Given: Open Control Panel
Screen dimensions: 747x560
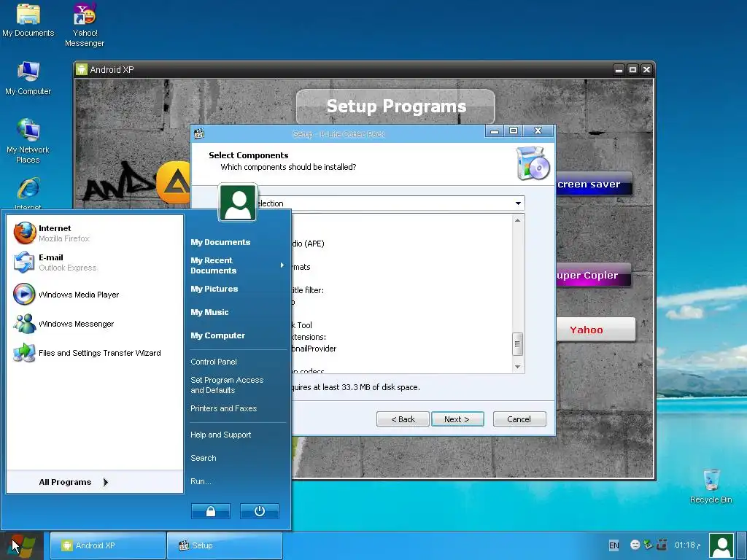Looking at the screenshot, I should click(x=214, y=362).
